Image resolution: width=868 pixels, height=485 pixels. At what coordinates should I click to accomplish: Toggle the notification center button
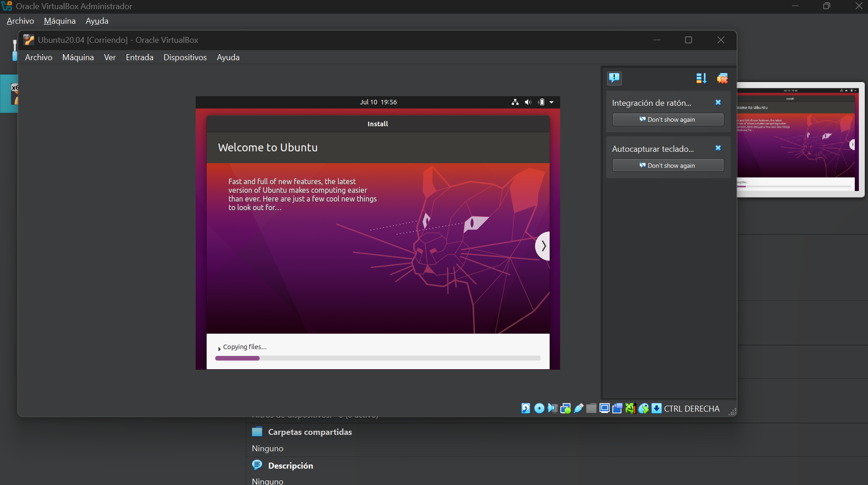tap(614, 78)
